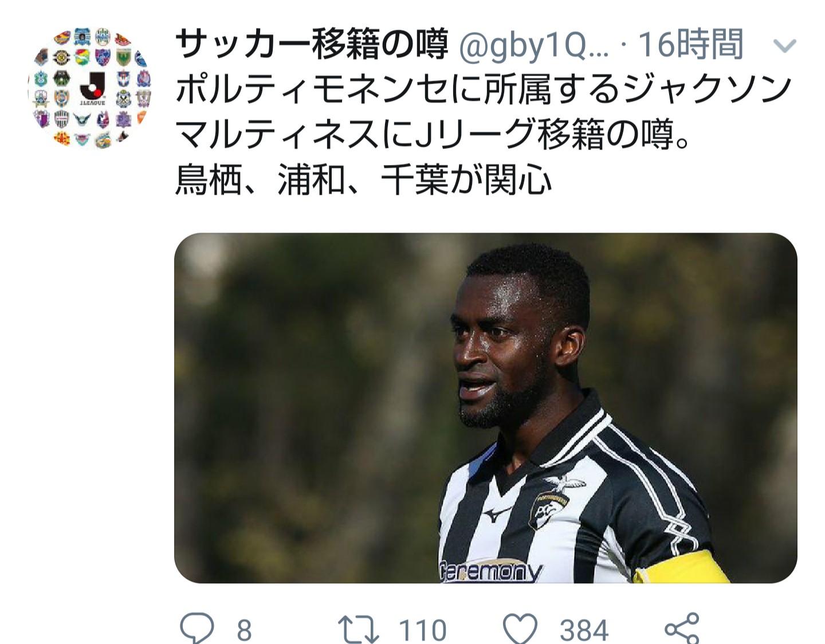Tap the yellow captain armband in the photo
This screenshot has width=825, height=644.
[681, 567]
